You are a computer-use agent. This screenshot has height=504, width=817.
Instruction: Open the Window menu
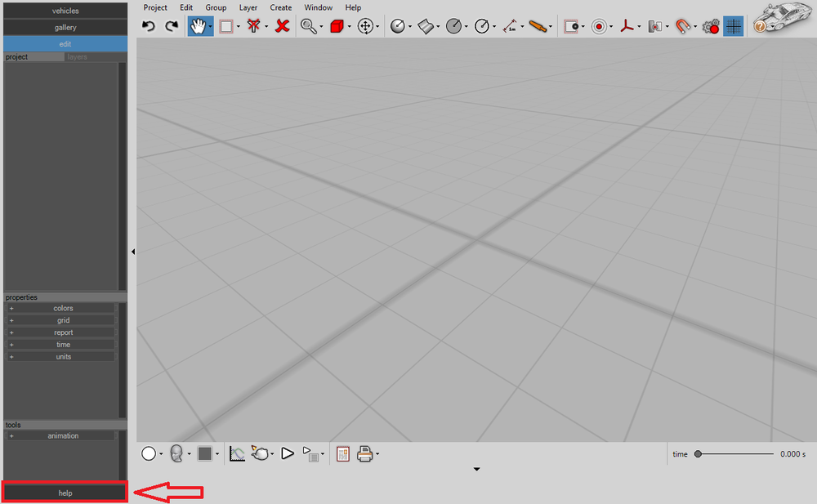(x=319, y=8)
